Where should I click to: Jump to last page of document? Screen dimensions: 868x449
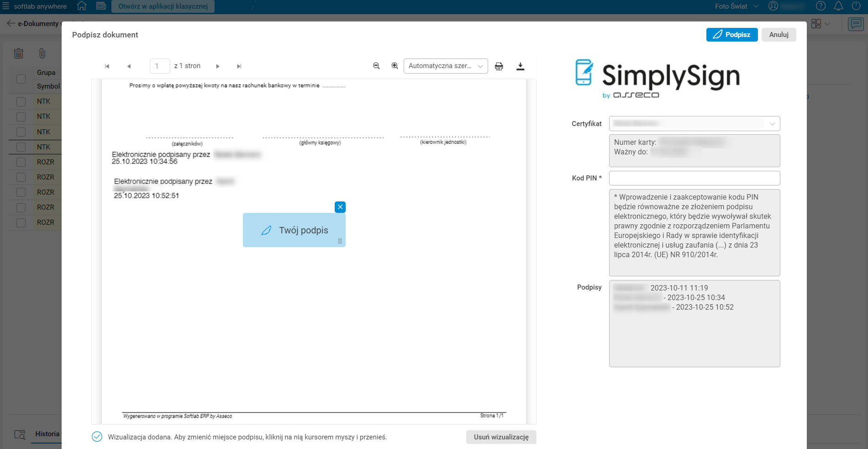(x=239, y=66)
